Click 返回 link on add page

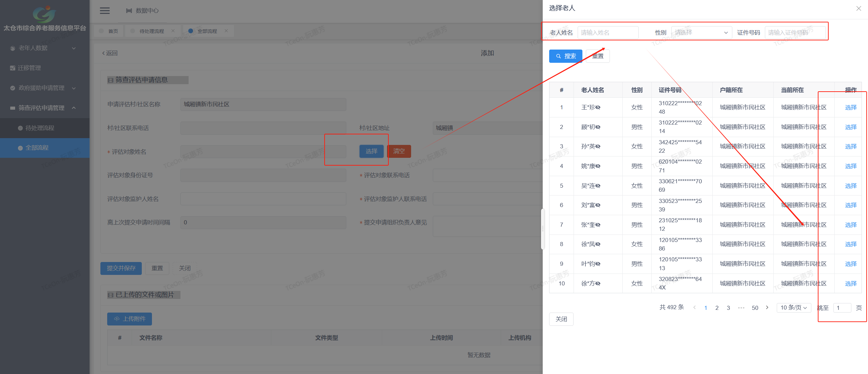pyautogui.click(x=110, y=53)
